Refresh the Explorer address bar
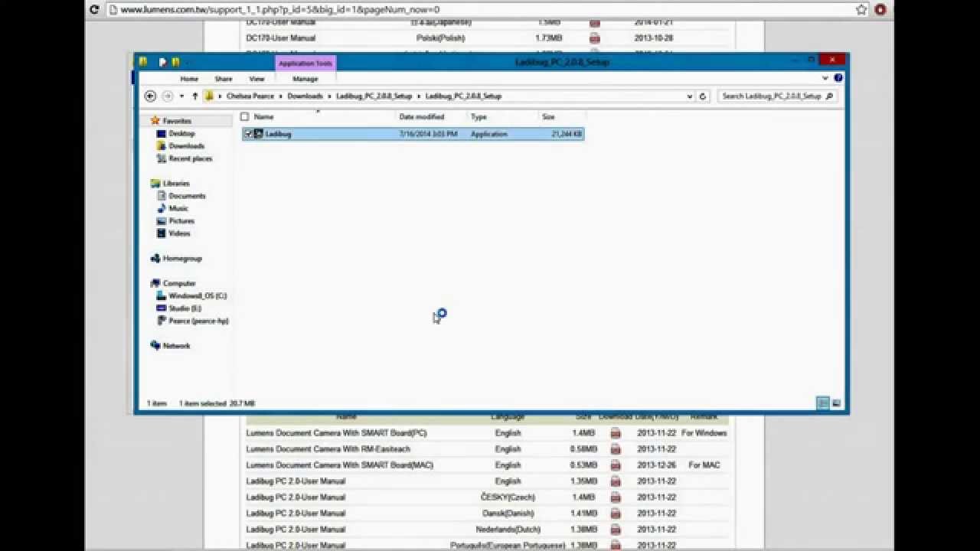 [704, 96]
